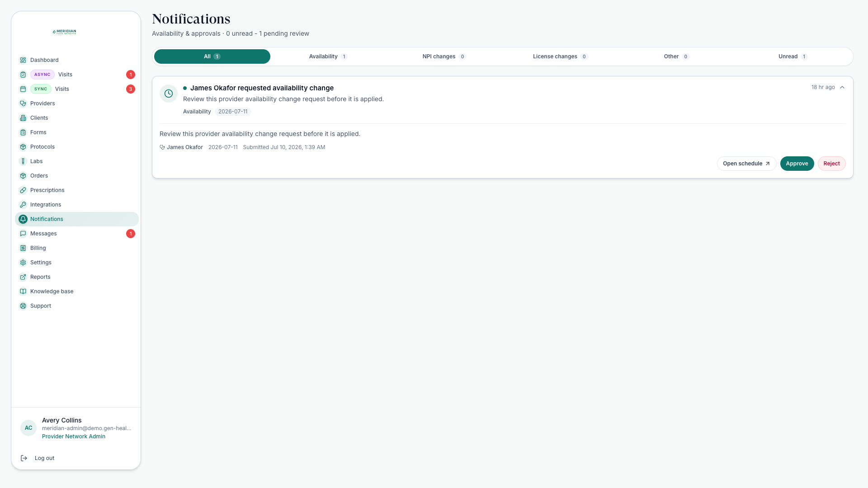This screenshot has height=488, width=868.
Task: Switch to the Availability tab
Action: click(x=328, y=56)
